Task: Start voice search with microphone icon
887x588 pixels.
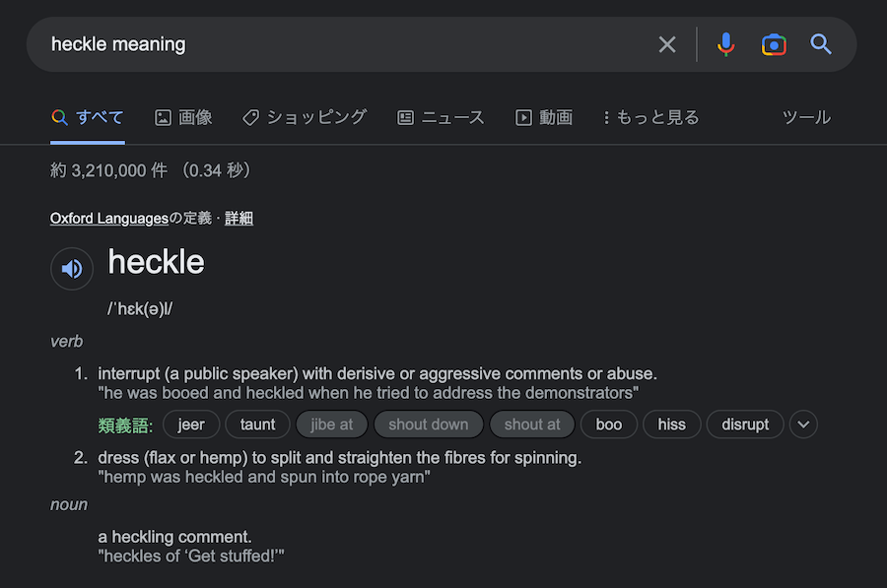Action: tap(725, 44)
